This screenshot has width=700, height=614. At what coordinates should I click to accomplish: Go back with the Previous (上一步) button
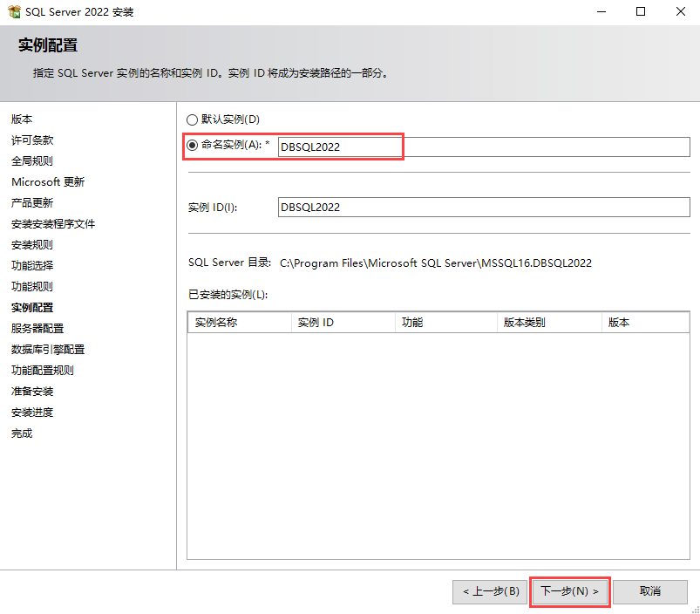[491, 591]
